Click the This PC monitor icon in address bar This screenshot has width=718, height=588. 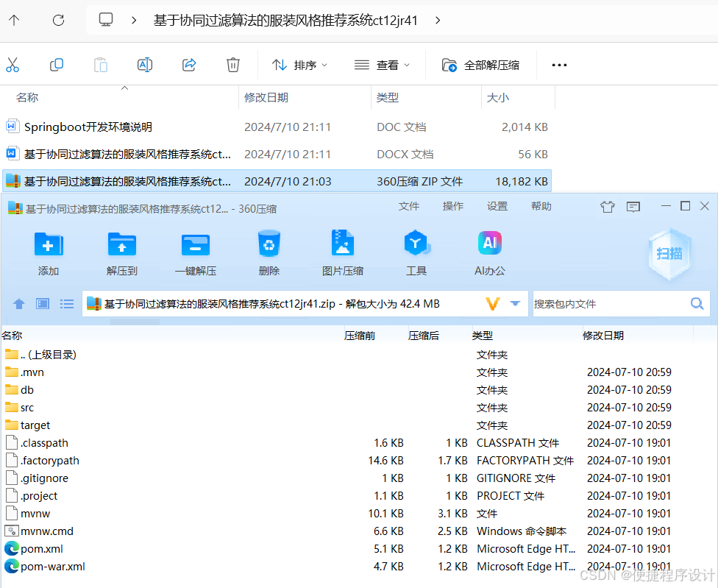pos(106,20)
